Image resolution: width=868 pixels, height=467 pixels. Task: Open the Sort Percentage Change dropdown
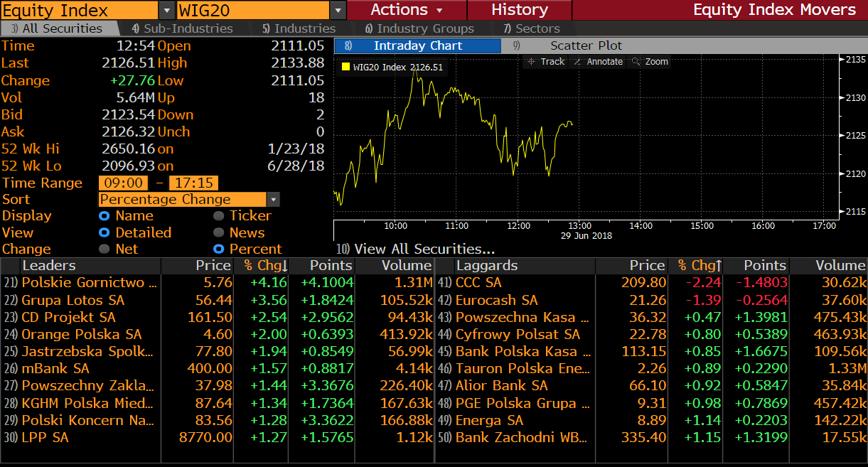(274, 200)
